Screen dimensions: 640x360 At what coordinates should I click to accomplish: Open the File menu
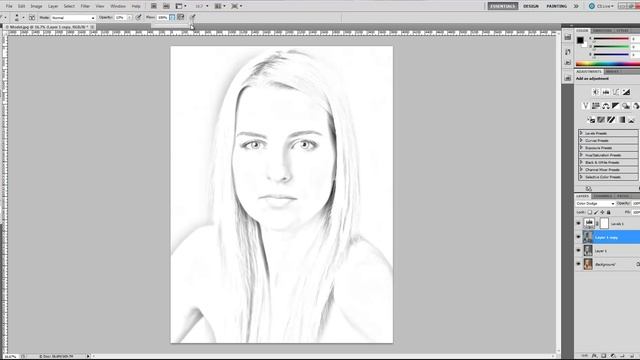[9, 6]
